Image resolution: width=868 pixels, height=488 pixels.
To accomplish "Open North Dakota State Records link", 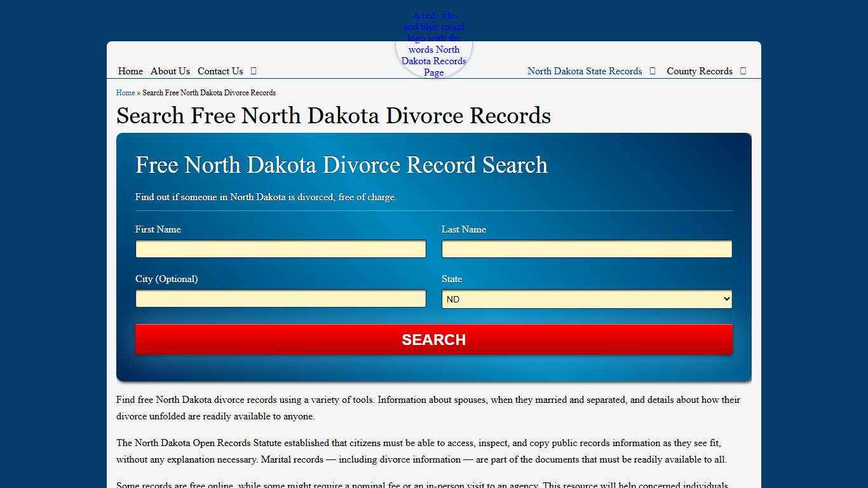I will click(x=584, y=71).
